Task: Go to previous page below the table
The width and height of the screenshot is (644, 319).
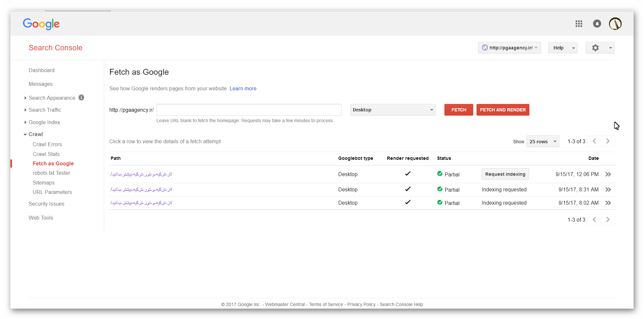Action: pos(594,220)
